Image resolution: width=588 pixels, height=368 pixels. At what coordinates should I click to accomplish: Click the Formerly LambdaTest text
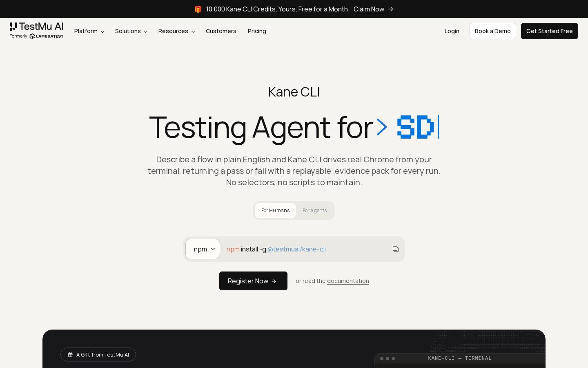pyautogui.click(x=36, y=36)
